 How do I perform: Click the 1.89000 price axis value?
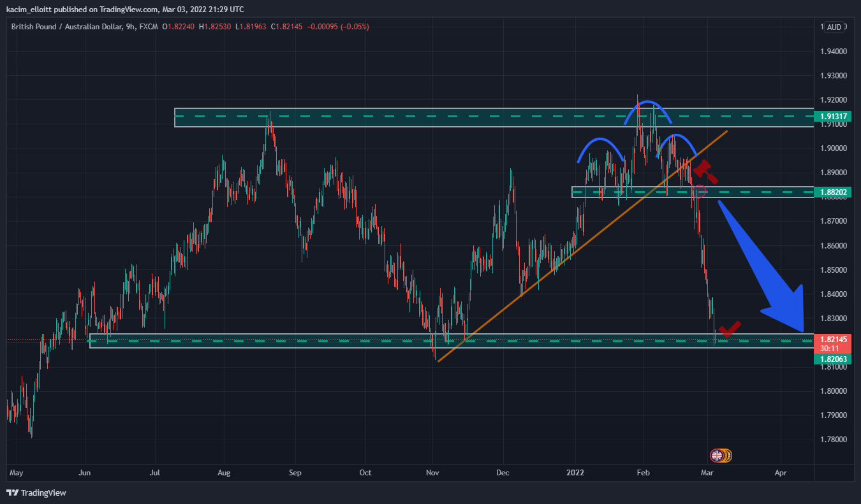[833, 173]
